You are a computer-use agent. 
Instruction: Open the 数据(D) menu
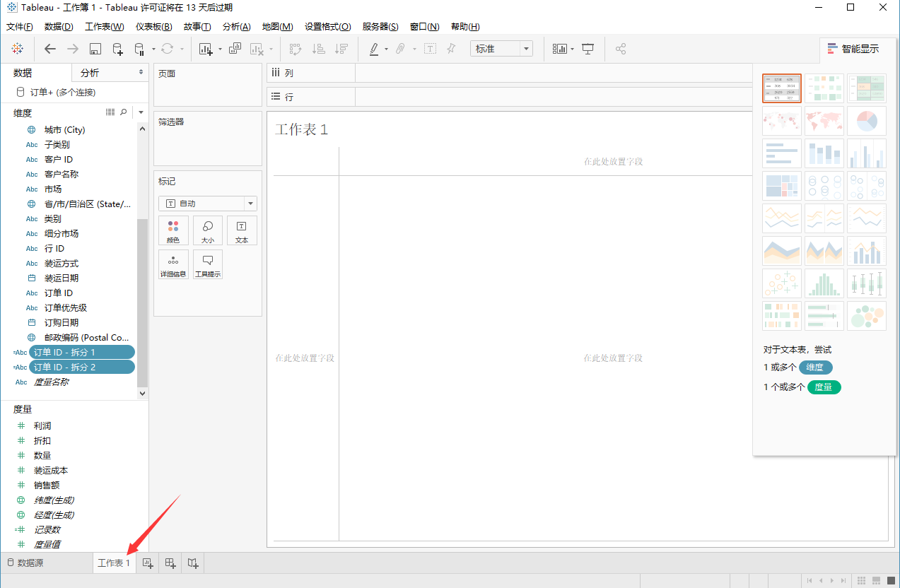click(59, 27)
